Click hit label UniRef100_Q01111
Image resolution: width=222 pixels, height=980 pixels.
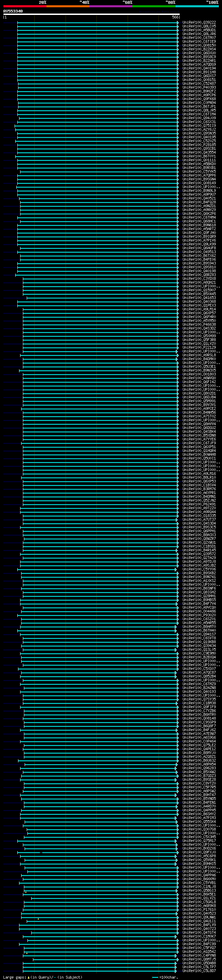click(199, 160)
